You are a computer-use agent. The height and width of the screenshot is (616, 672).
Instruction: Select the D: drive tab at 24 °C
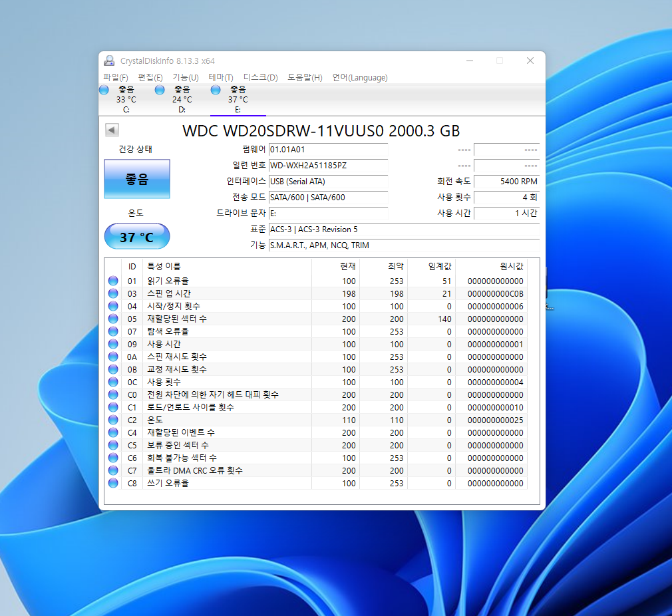(x=182, y=99)
